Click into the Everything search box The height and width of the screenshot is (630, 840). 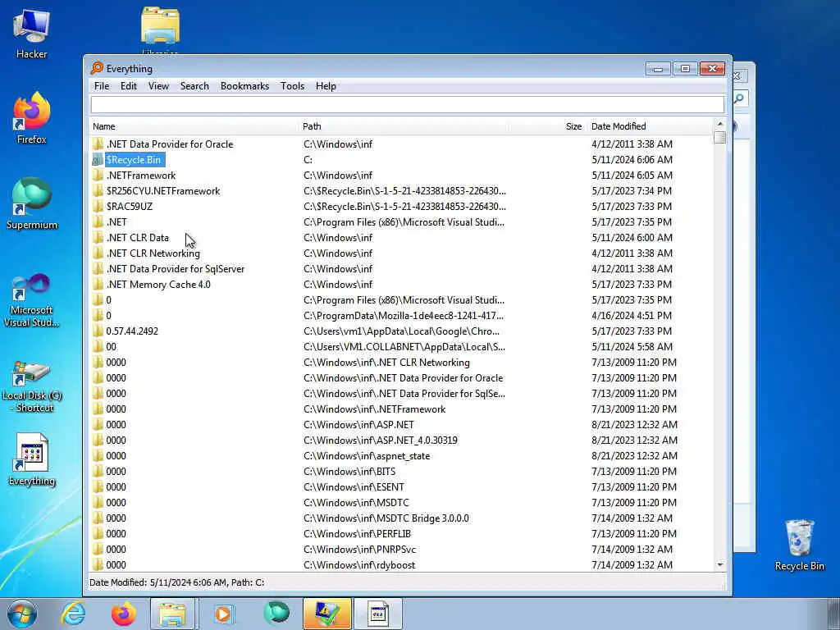(407, 104)
